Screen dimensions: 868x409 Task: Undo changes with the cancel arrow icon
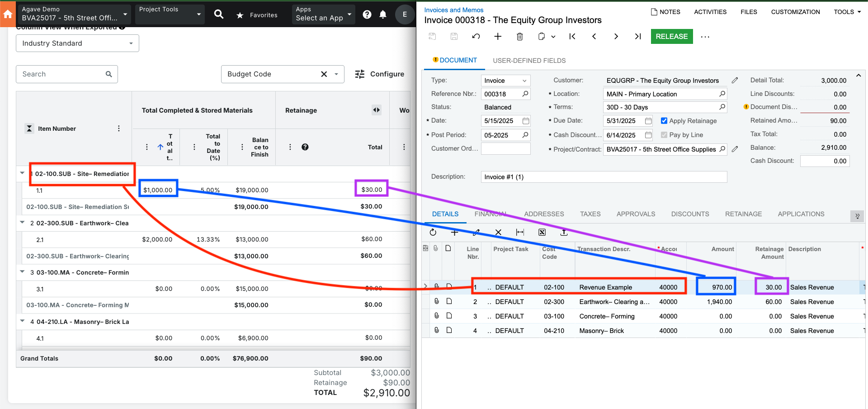click(476, 37)
